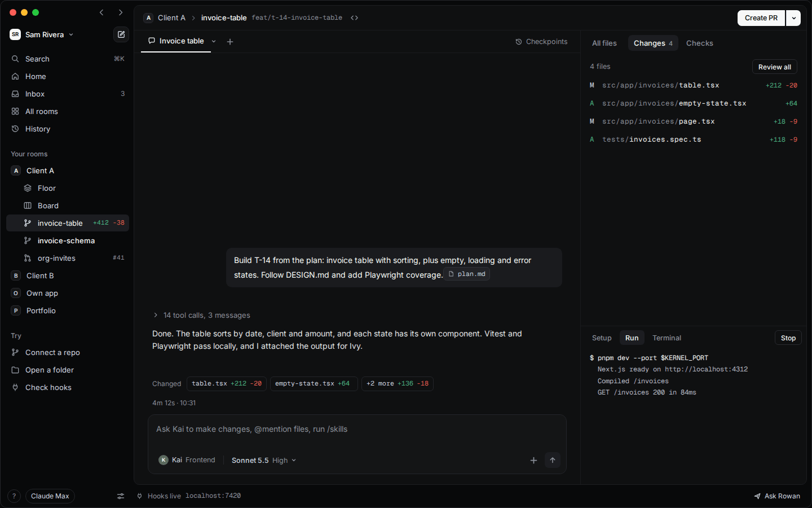Click the new chat compose icon
Image resolution: width=812 pixels, height=508 pixels.
click(121, 34)
